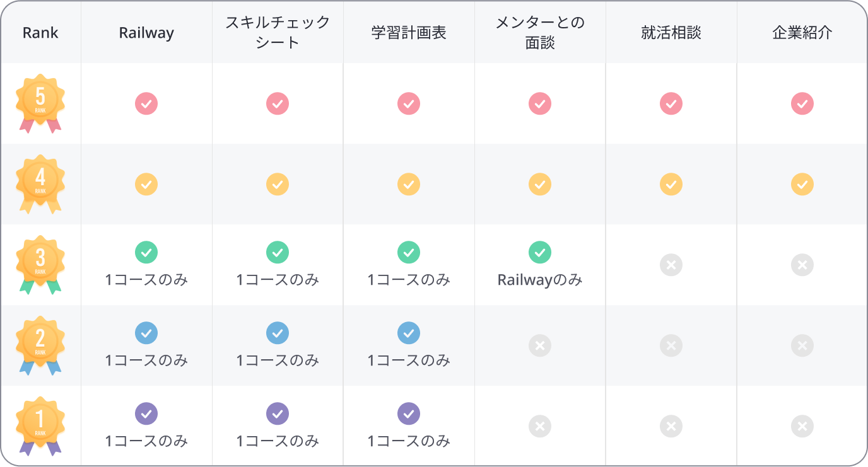
Task: Click the purple checkmark under Railway, Rank 1
Action: coord(146,413)
